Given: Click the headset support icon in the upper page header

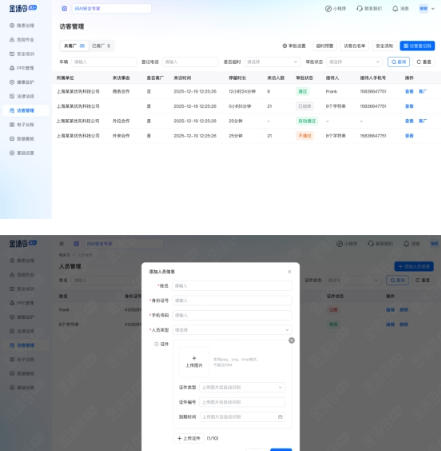Looking at the screenshot, I should point(359,9).
